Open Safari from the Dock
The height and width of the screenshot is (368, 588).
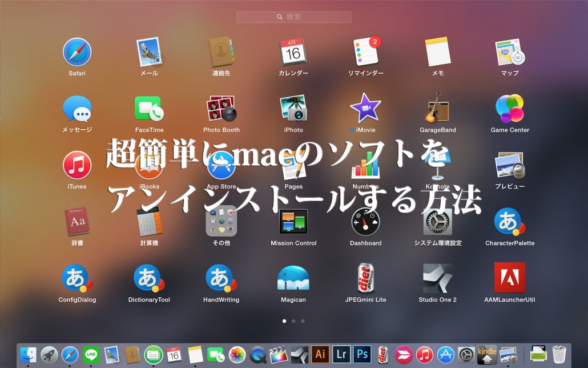click(70, 354)
